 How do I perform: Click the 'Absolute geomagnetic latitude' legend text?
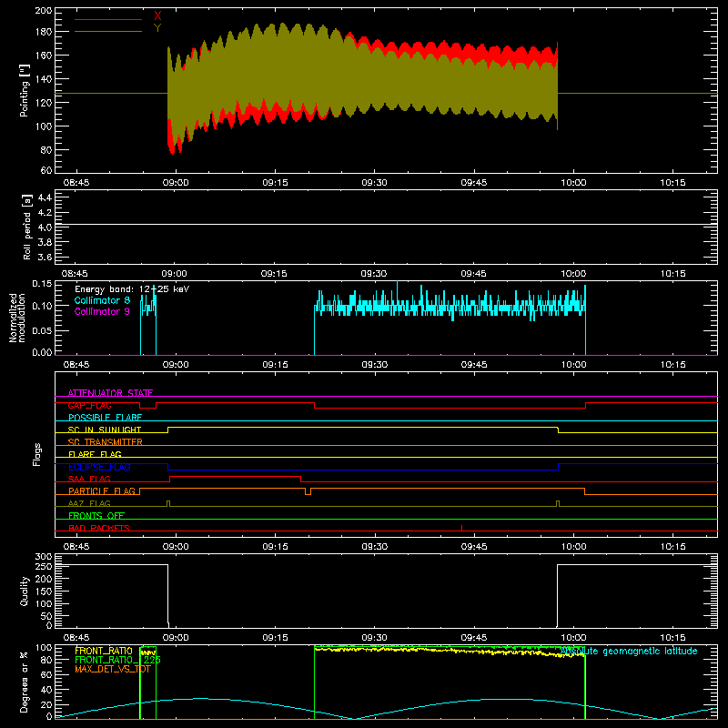click(x=629, y=652)
